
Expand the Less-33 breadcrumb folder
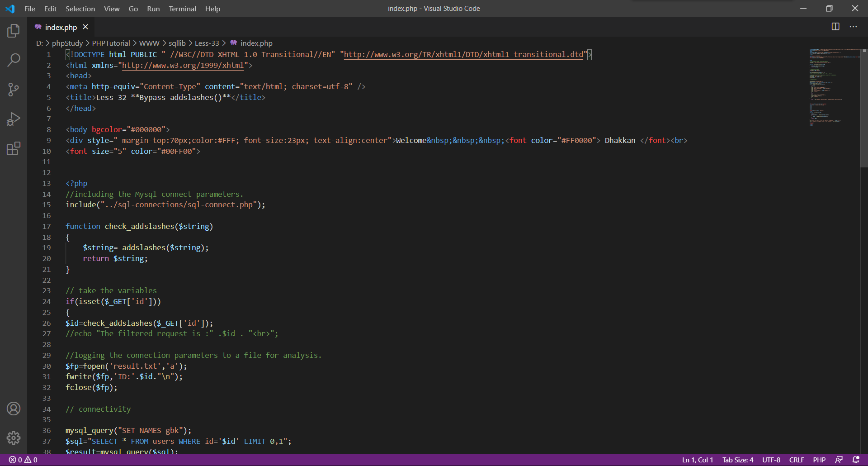[207, 43]
